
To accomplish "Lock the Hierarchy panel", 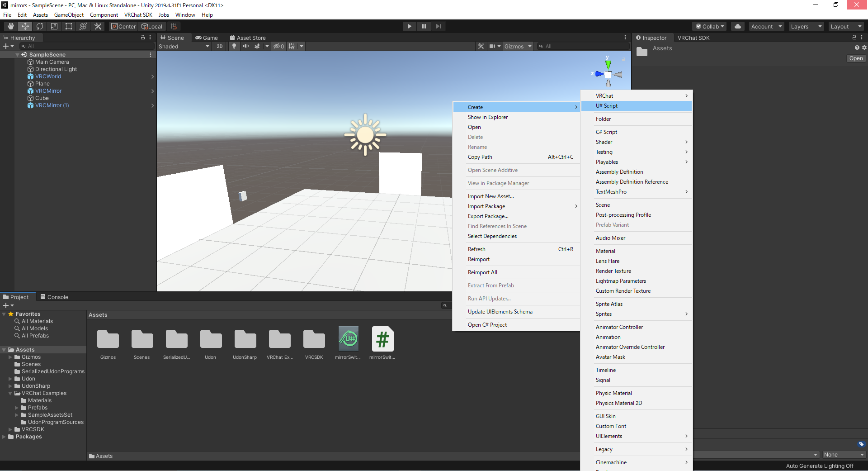I will click(143, 38).
